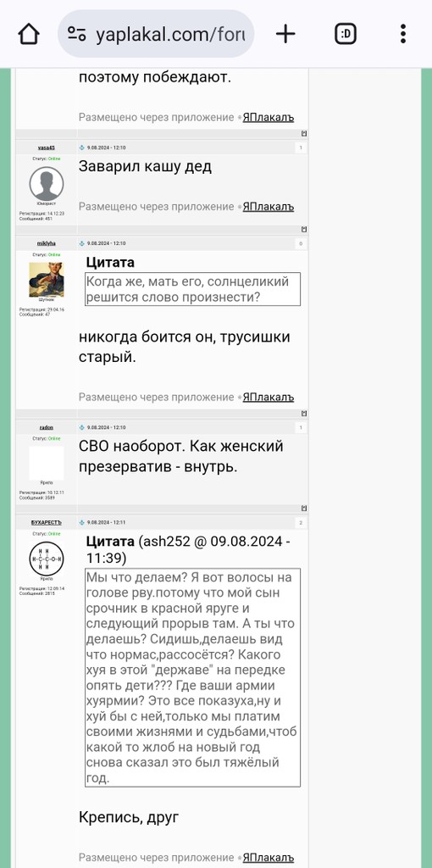Click БУХАРЕСТЪ's molecule avatar
This screenshot has height=868, width=432.
[x=47, y=559]
